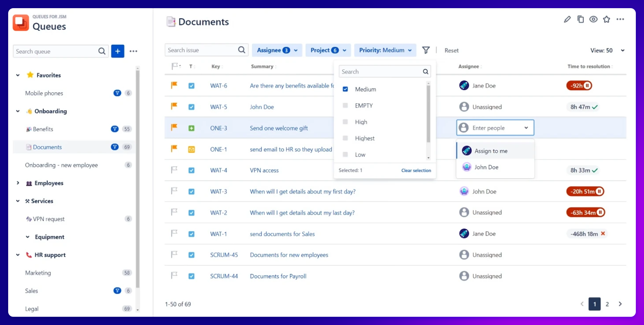Click the orange flag on the WAT-6 row
This screenshot has height=325, width=644.
click(x=174, y=85)
